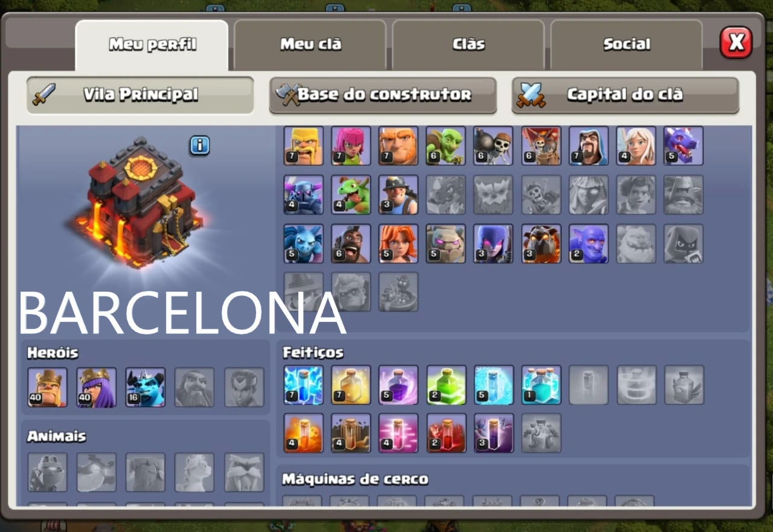Viewport: 773px width, 532px height.
Task: Open the Capital do clã view
Action: click(626, 95)
